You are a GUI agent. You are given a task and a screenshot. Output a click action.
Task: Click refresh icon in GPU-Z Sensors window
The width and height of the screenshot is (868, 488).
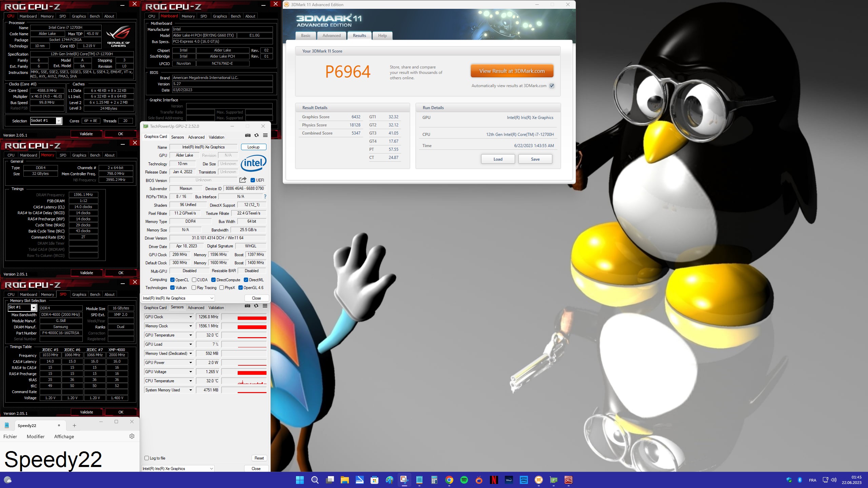pyautogui.click(x=256, y=306)
